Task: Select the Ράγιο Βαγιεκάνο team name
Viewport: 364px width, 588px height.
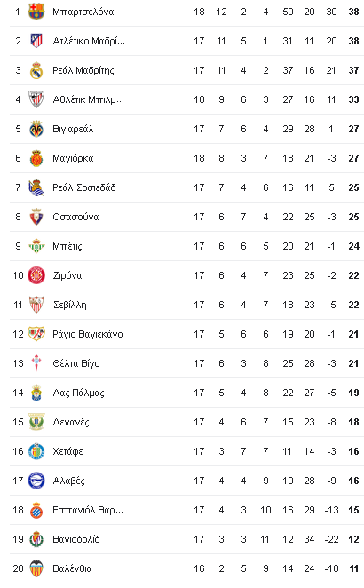Action: coord(88,334)
